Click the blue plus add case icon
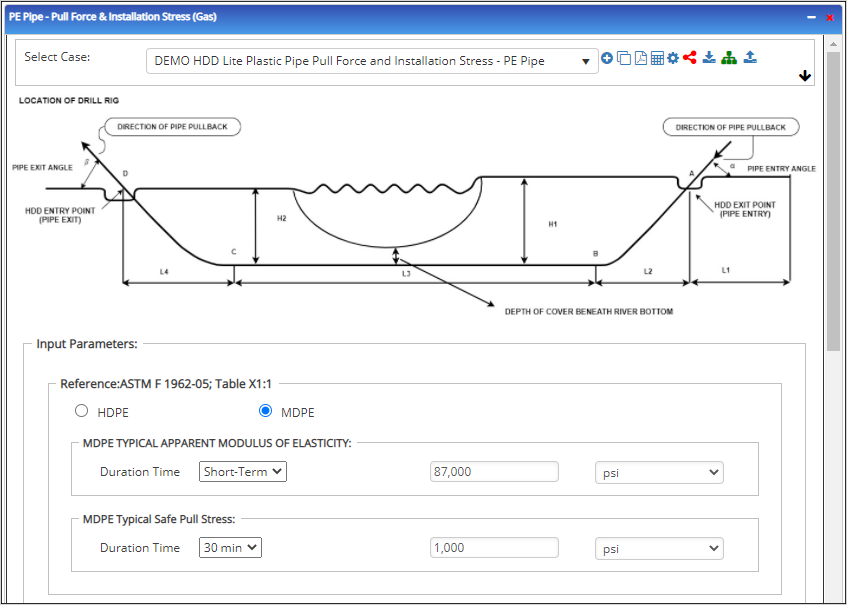 [x=607, y=59]
